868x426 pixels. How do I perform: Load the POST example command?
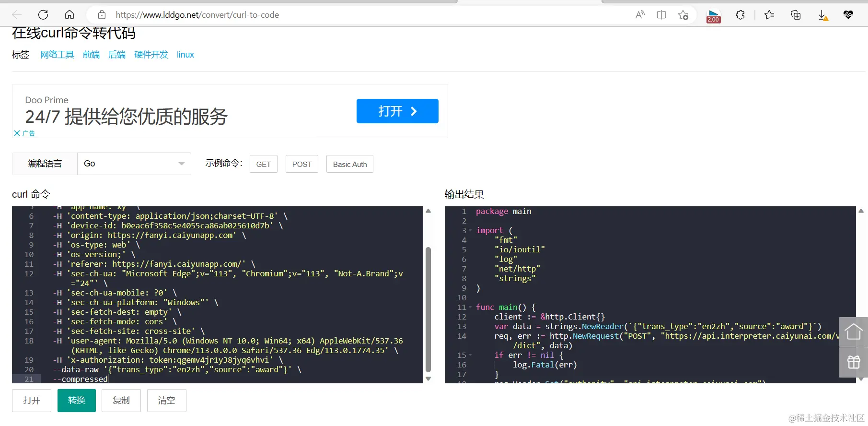tap(302, 164)
